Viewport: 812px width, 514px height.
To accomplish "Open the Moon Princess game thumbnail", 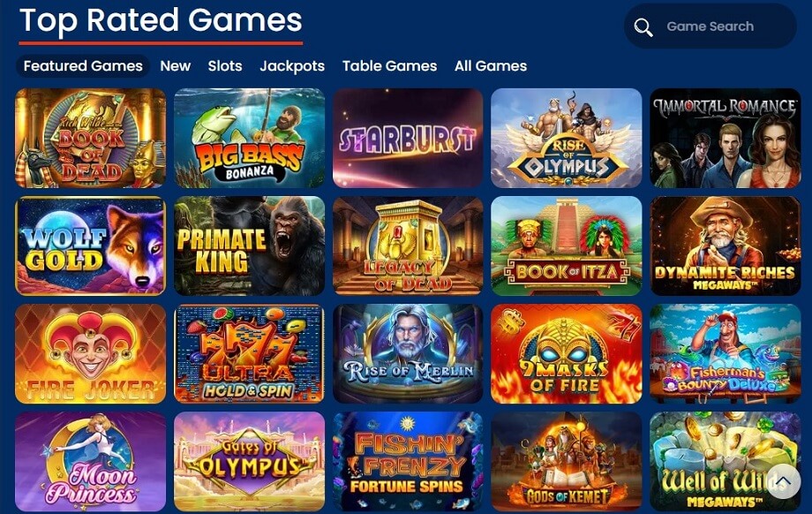I will point(91,461).
